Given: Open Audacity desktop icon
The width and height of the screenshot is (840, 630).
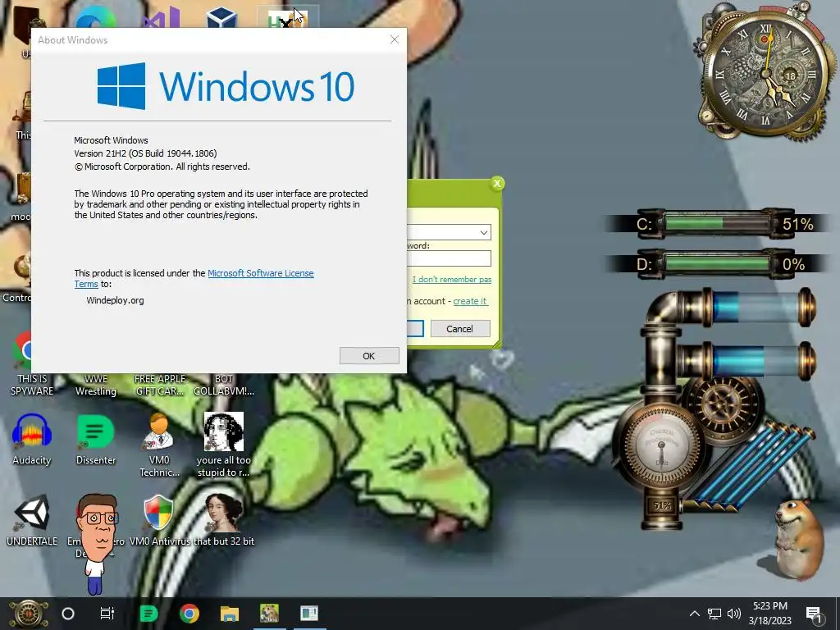Looking at the screenshot, I should pos(32,438).
